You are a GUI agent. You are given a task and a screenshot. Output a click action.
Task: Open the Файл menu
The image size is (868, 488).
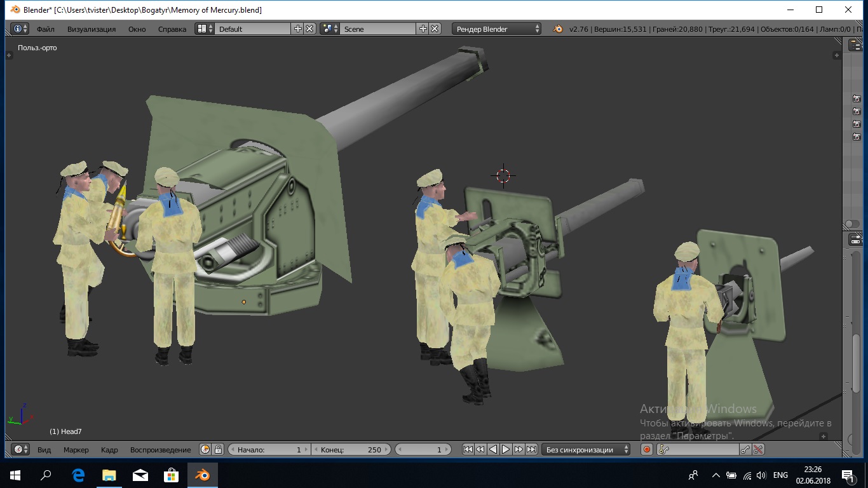click(45, 29)
